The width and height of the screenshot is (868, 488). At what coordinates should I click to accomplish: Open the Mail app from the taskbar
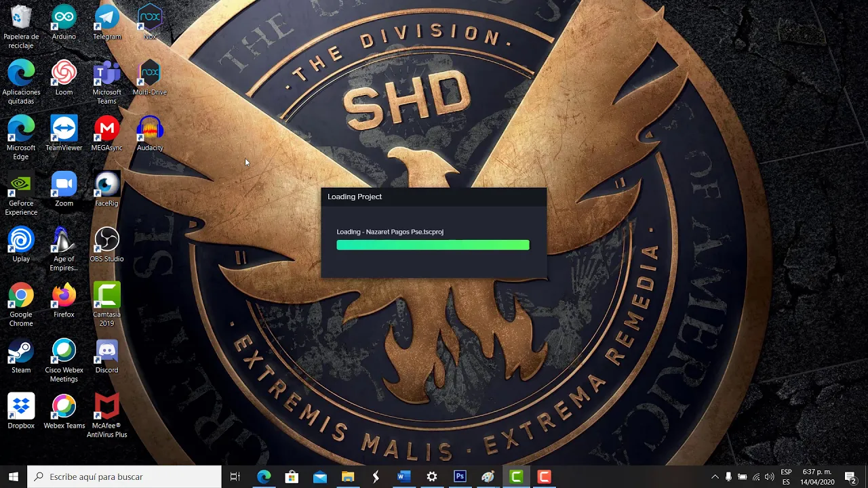tap(320, 476)
